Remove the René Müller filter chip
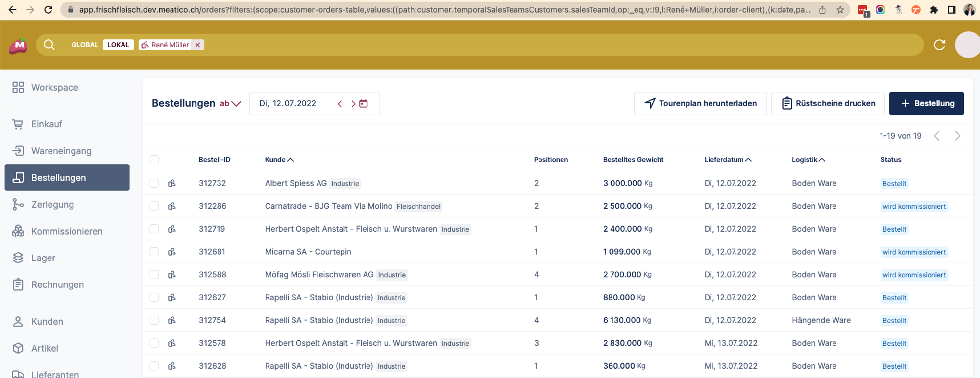This screenshot has width=980, height=378. tap(198, 45)
